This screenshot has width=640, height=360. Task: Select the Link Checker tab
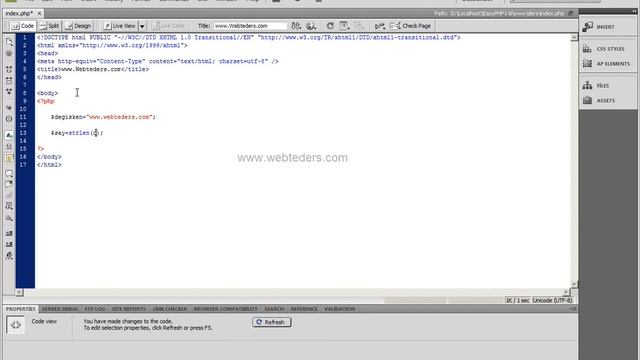170,309
